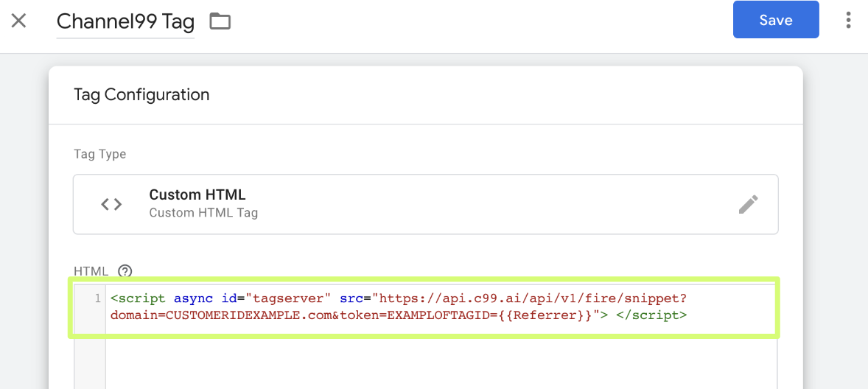Rename the Channel99 Tag title field
This screenshot has height=389, width=868.
tap(126, 22)
